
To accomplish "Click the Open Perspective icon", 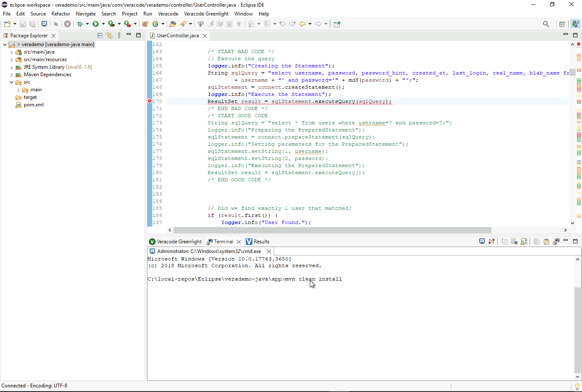I will 562,24.
